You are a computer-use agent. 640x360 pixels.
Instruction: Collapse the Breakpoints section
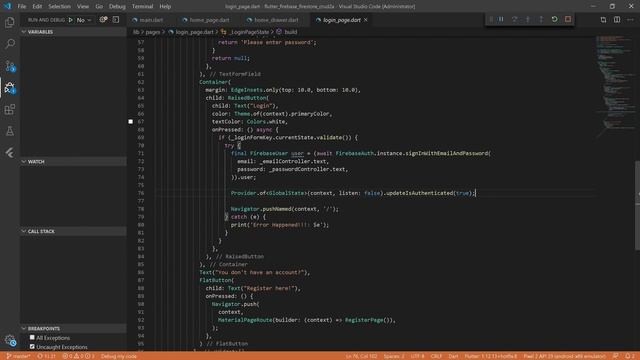[73, 328]
